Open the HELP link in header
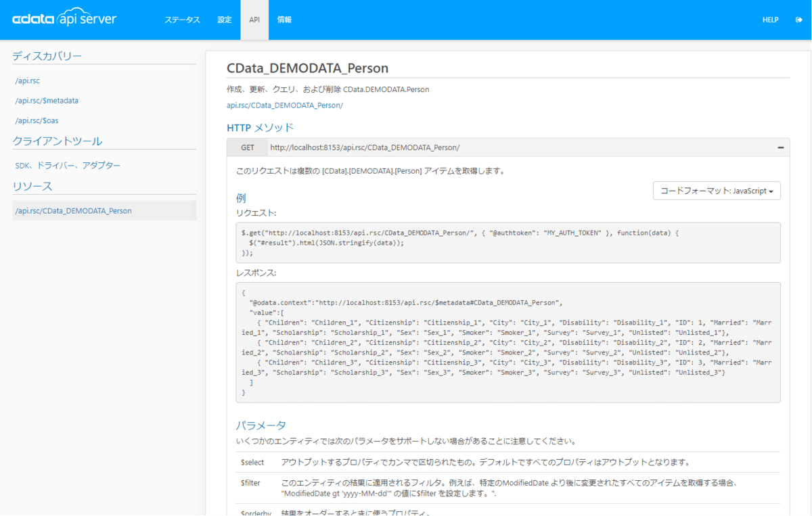 [771, 20]
